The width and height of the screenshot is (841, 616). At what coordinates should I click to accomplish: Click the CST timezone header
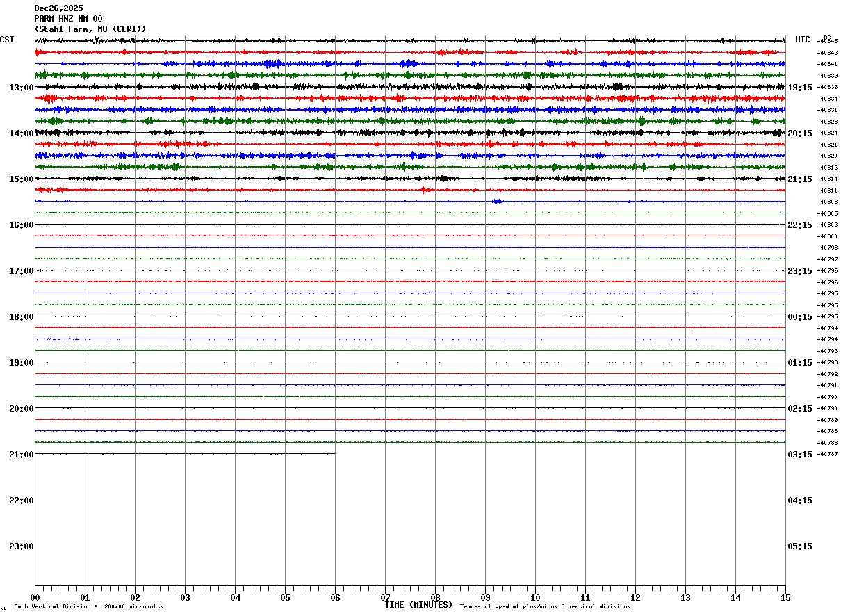(7, 40)
